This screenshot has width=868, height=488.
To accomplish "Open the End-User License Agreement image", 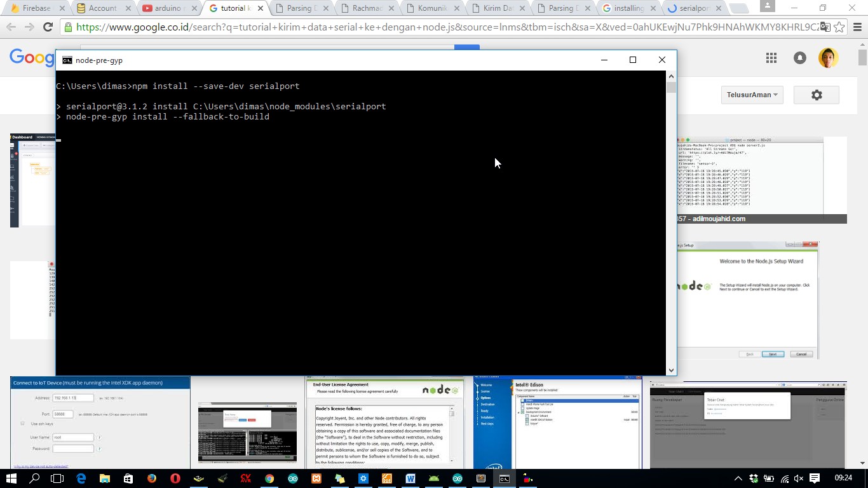I will 384,423.
